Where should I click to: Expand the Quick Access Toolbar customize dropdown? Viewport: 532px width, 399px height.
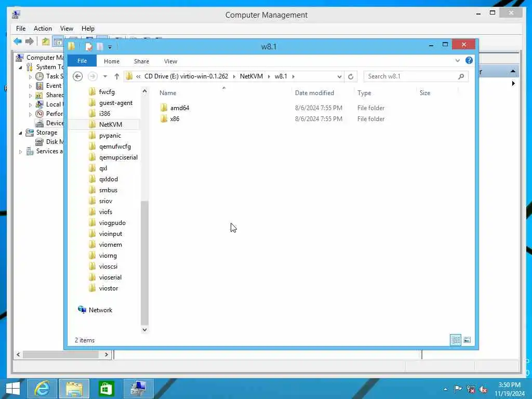[x=110, y=47]
